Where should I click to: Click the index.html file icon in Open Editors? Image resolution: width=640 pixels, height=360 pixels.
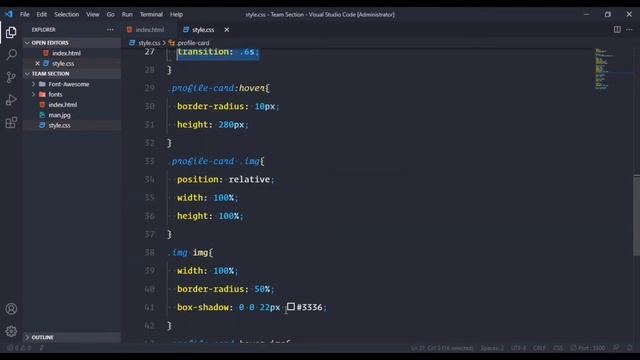(x=46, y=53)
